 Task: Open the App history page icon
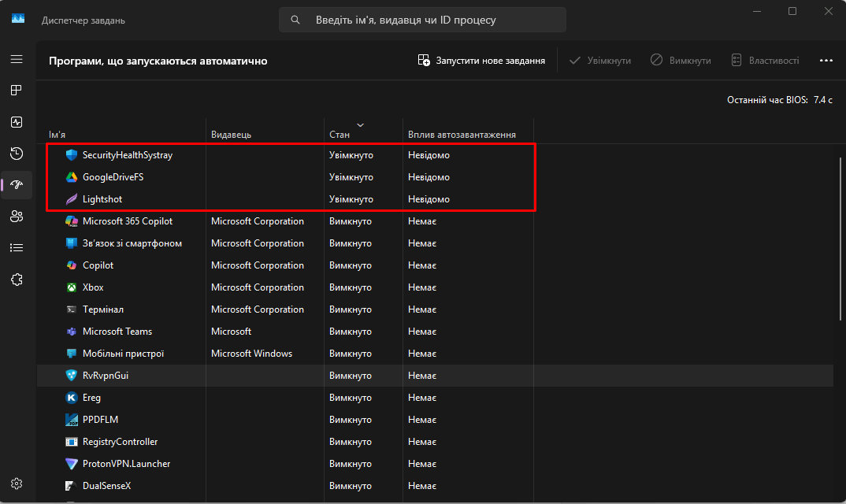(17, 154)
